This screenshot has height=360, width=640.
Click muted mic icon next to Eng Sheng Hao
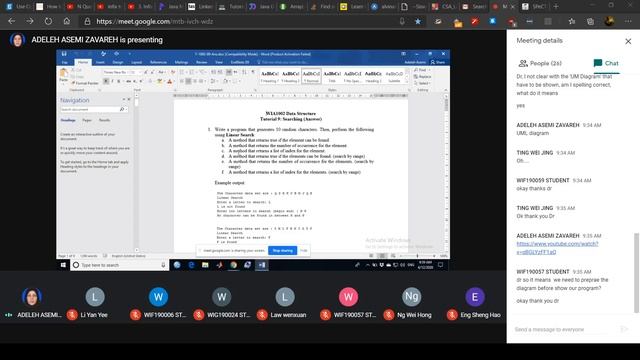point(452,315)
